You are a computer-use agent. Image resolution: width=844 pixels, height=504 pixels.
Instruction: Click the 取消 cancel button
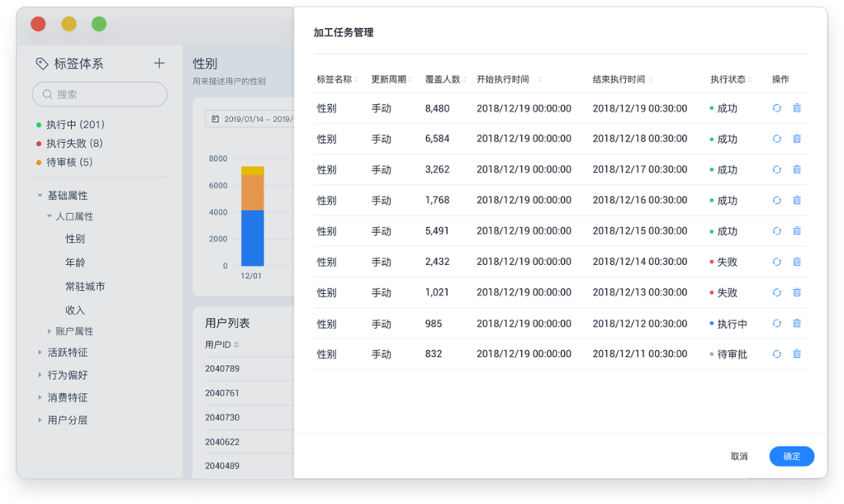click(x=738, y=456)
